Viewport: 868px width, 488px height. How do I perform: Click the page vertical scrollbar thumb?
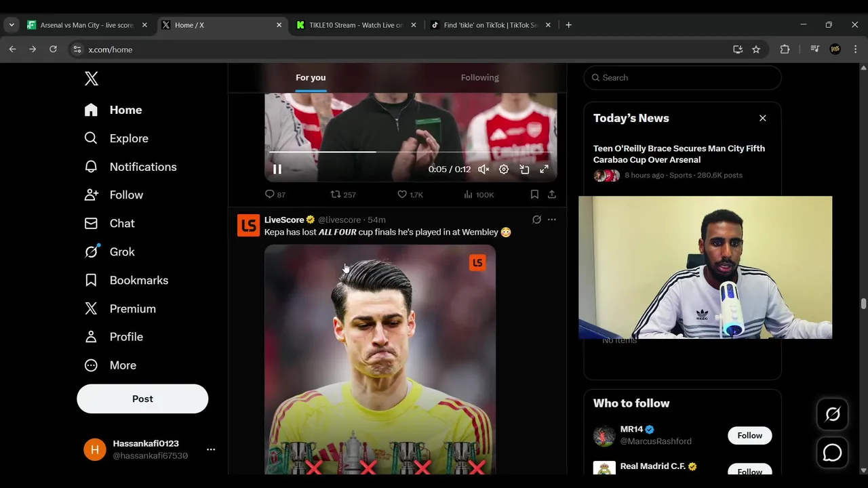(863, 303)
